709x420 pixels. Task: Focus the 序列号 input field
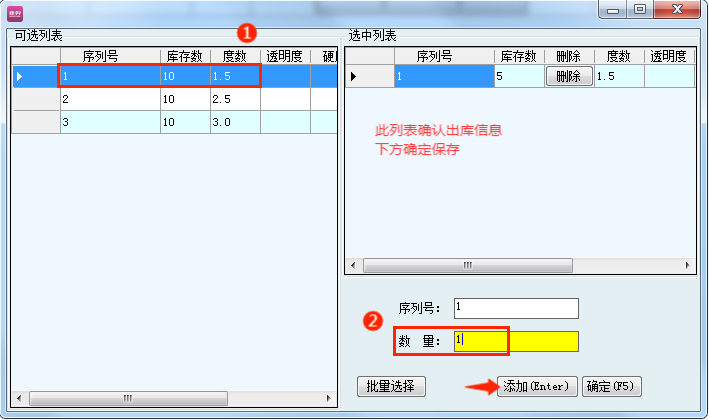pos(515,308)
